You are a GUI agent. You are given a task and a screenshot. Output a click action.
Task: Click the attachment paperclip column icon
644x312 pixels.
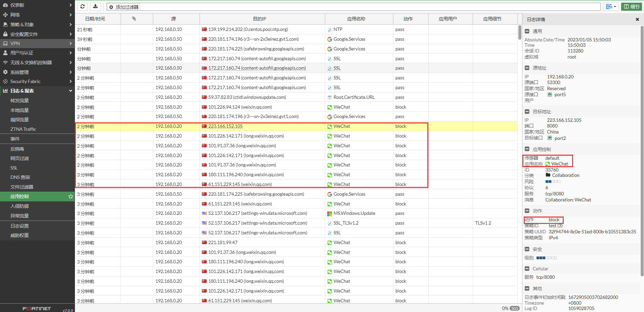click(134, 19)
